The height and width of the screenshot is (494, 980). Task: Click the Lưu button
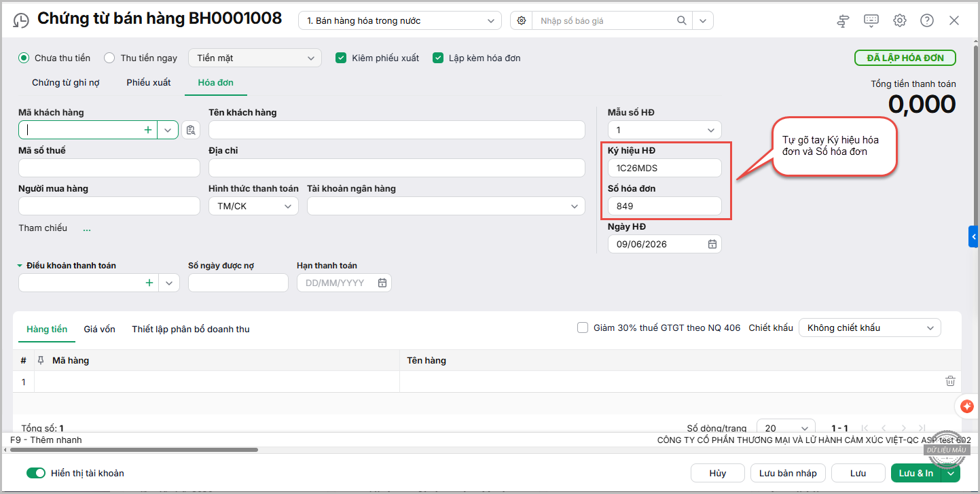tap(858, 473)
